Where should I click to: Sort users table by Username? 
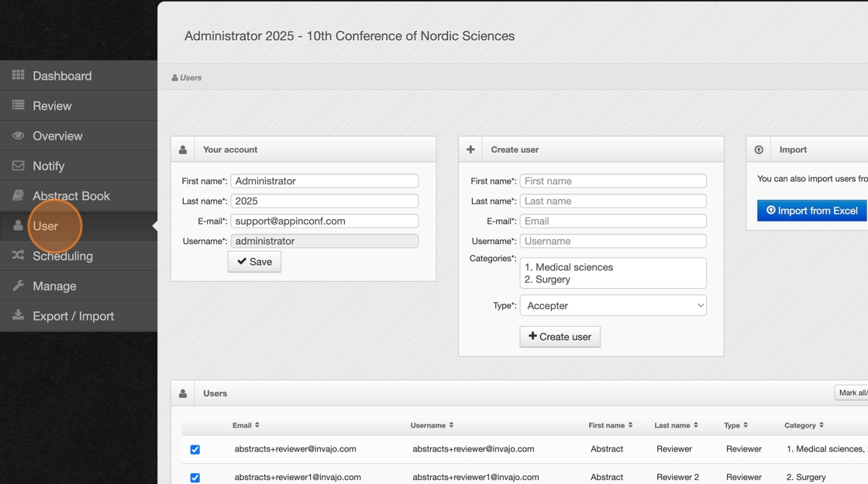pyautogui.click(x=432, y=425)
